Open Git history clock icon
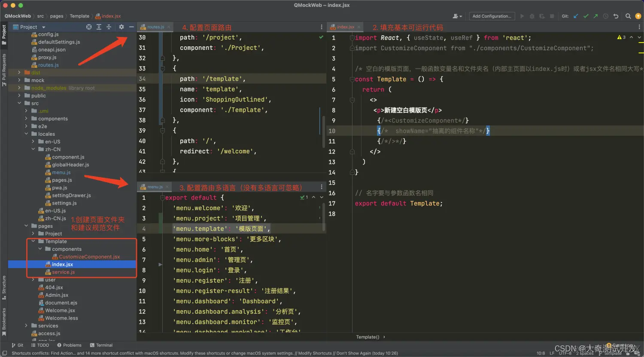 click(605, 16)
